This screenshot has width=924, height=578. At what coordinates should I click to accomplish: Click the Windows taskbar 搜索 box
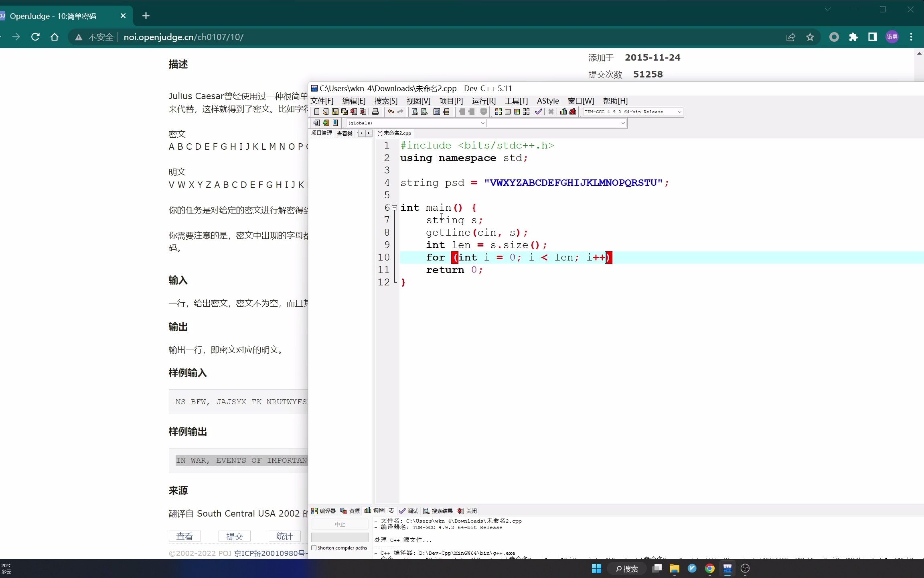[x=626, y=568]
